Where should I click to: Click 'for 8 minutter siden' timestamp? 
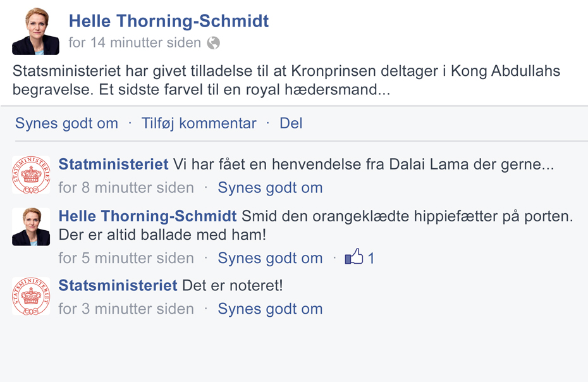coord(126,188)
